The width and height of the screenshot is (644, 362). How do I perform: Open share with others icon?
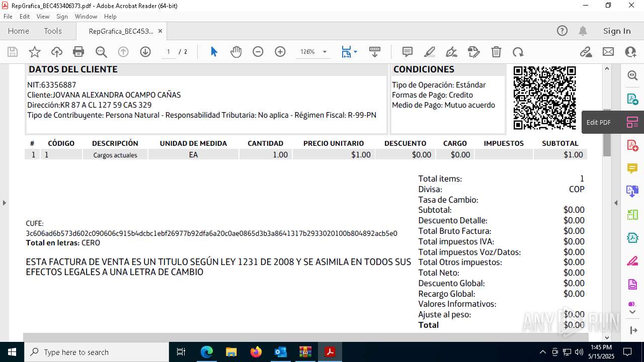click(630, 52)
